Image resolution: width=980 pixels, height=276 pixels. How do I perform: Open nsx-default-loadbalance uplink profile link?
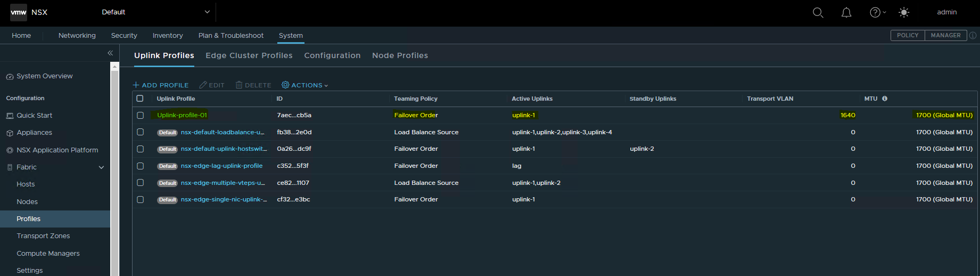[x=223, y=132]
